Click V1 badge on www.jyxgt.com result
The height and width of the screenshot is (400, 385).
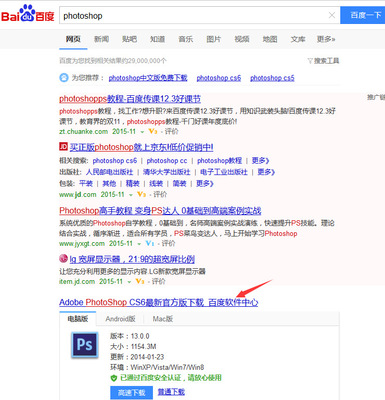[150, 243]
